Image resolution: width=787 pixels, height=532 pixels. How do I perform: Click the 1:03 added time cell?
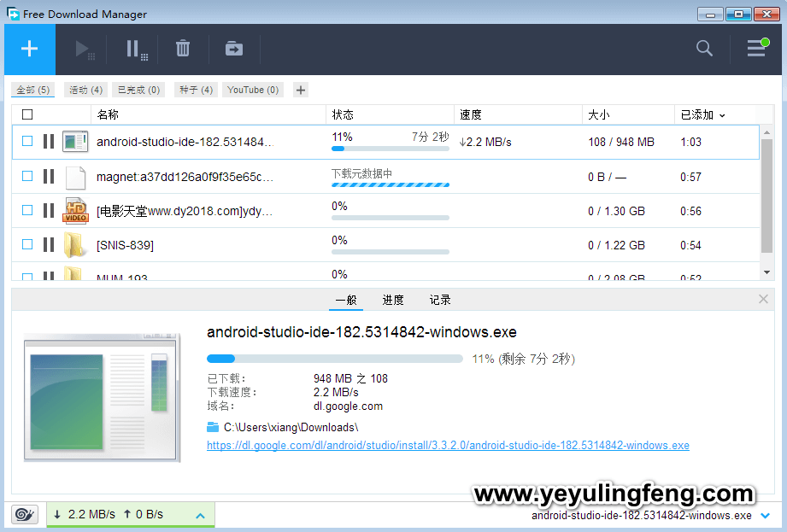pyautogui.click(x=690, y=142)
